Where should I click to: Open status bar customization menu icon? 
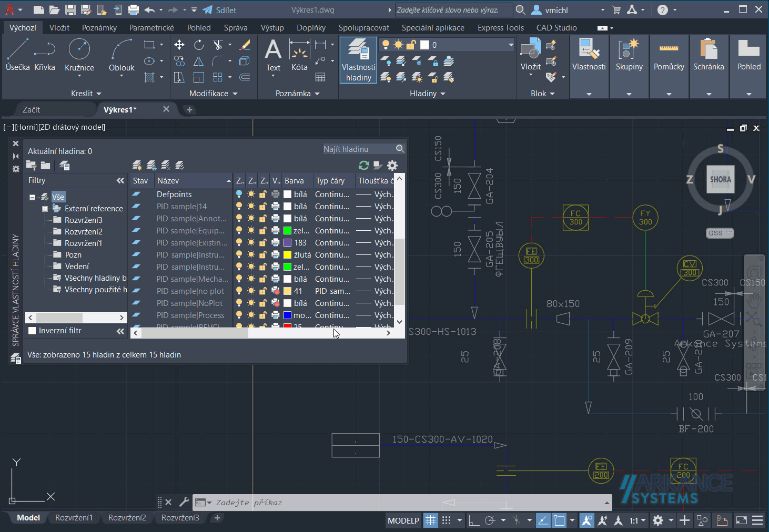757,520
